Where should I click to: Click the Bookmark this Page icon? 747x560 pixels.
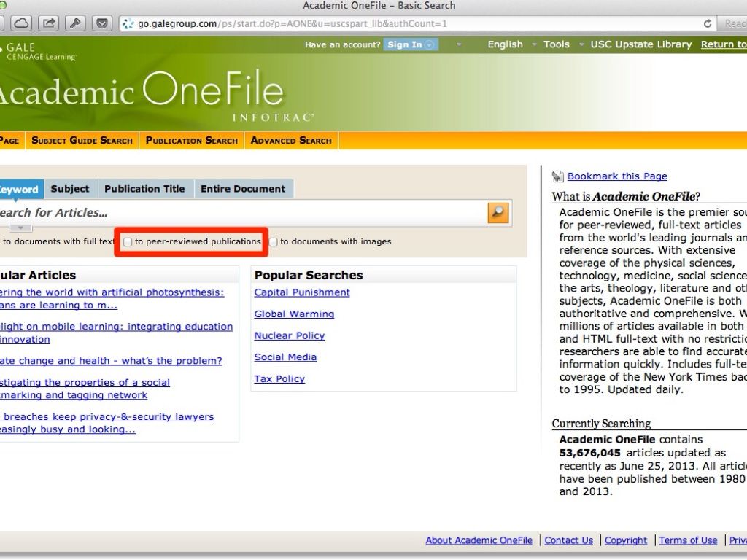click(558, 176)
